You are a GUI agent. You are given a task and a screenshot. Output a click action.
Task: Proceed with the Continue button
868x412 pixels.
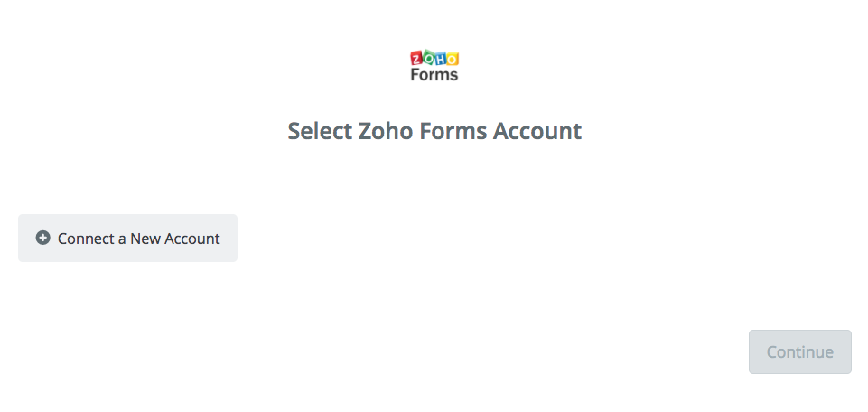point(800,352)
